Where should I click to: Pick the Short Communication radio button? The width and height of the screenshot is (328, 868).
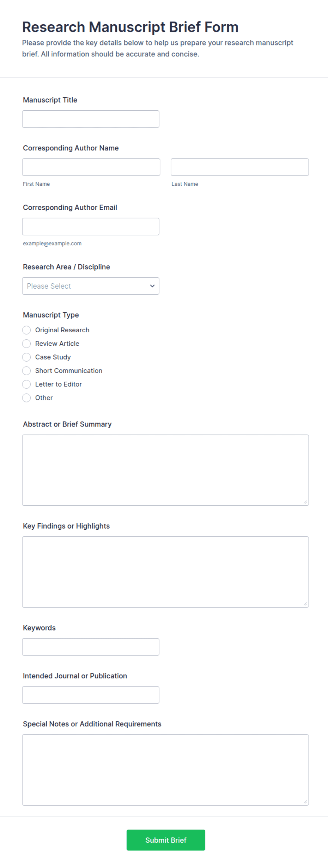26,371
